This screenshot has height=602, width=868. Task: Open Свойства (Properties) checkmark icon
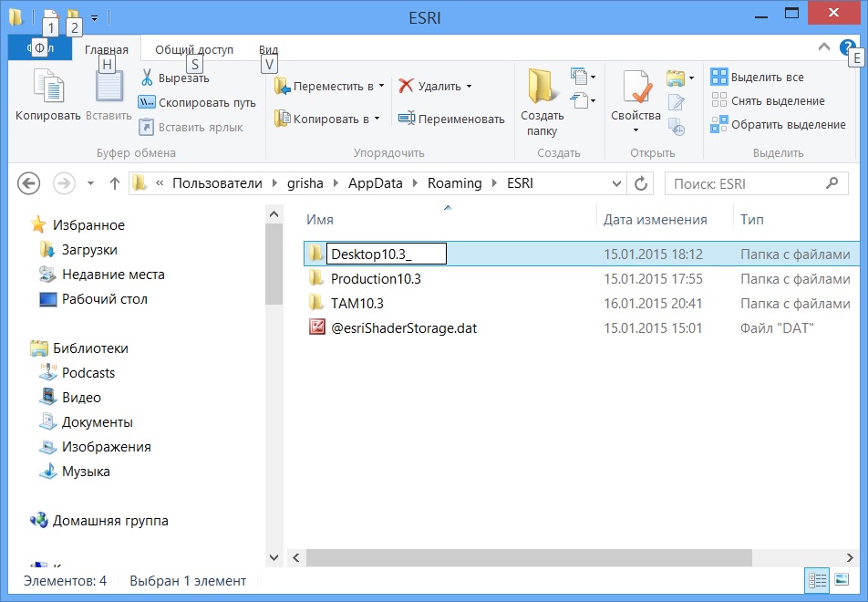(635, 88)
